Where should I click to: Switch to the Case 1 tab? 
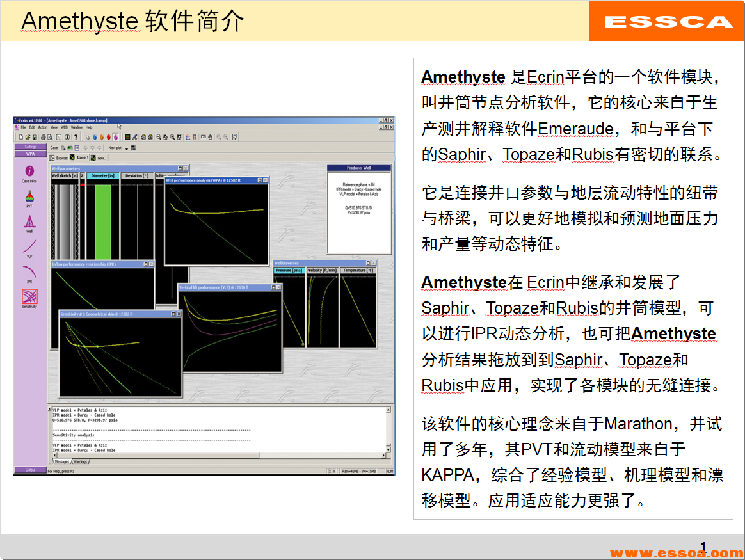click(x=83, y=157)
